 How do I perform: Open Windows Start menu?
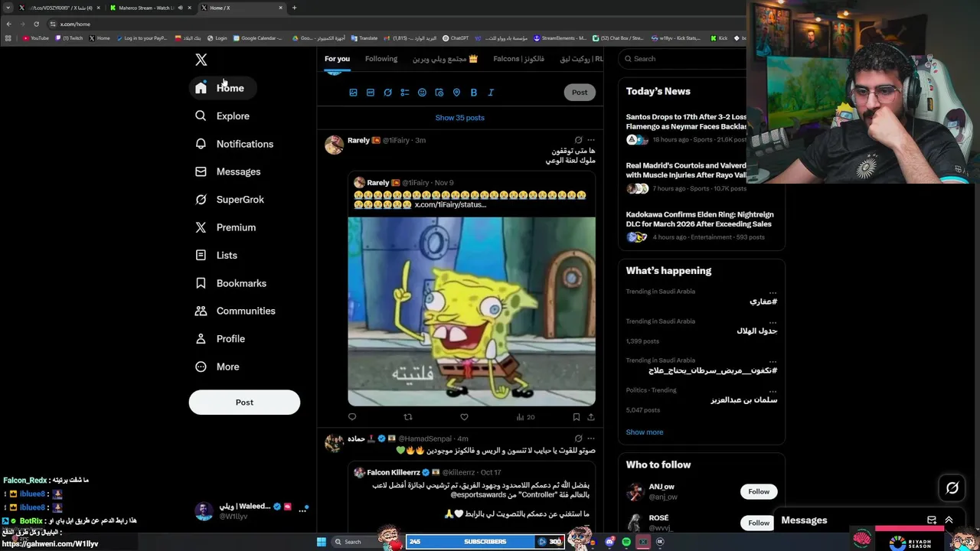pos(322,542)
